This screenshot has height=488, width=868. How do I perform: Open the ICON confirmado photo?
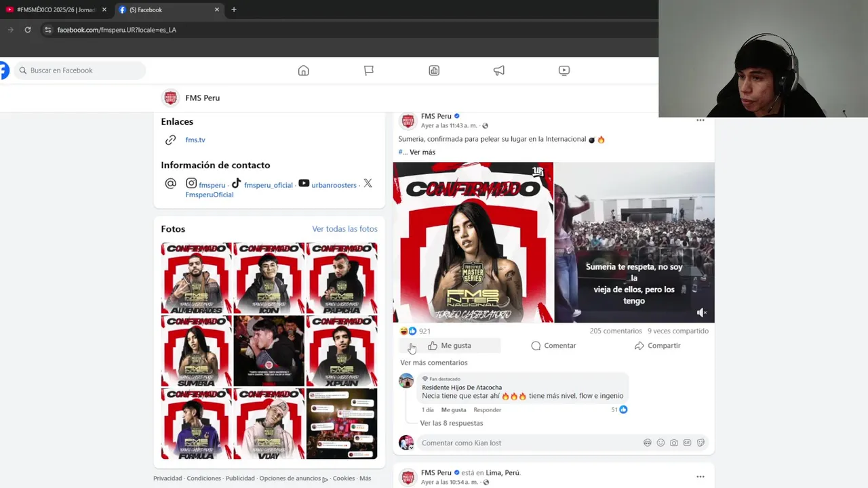(x=269, y=278)
